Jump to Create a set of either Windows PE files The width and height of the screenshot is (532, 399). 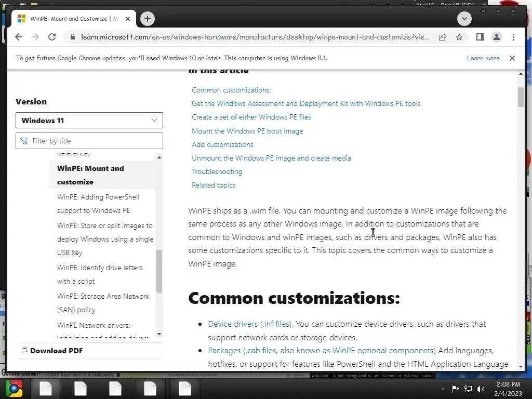(251, 117)
